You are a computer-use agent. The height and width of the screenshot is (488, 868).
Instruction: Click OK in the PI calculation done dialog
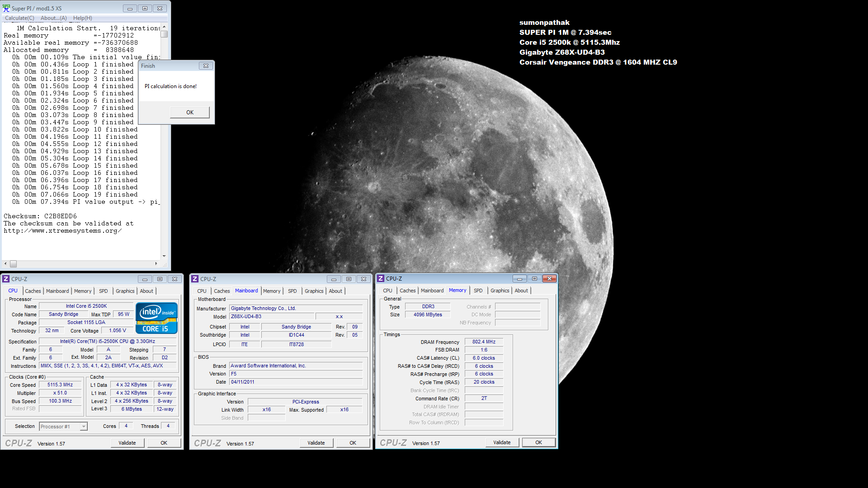[x=190, y=113]
